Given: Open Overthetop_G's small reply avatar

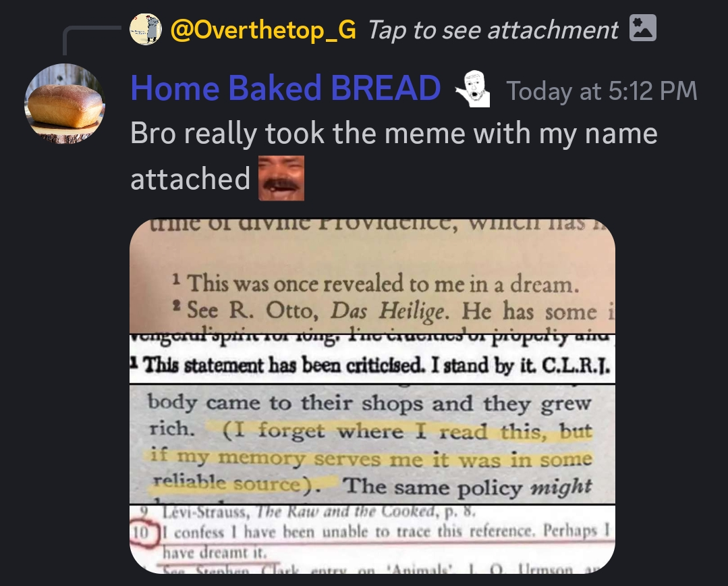Looking at the screenshot, I should [x=145, y=29].
